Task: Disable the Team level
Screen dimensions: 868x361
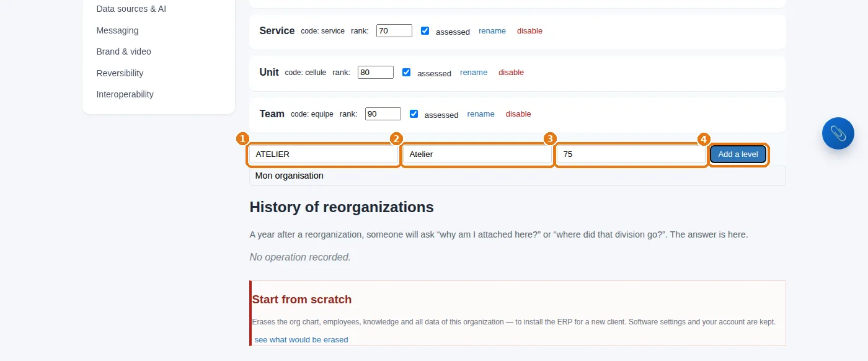Action: tap(518, 114)
